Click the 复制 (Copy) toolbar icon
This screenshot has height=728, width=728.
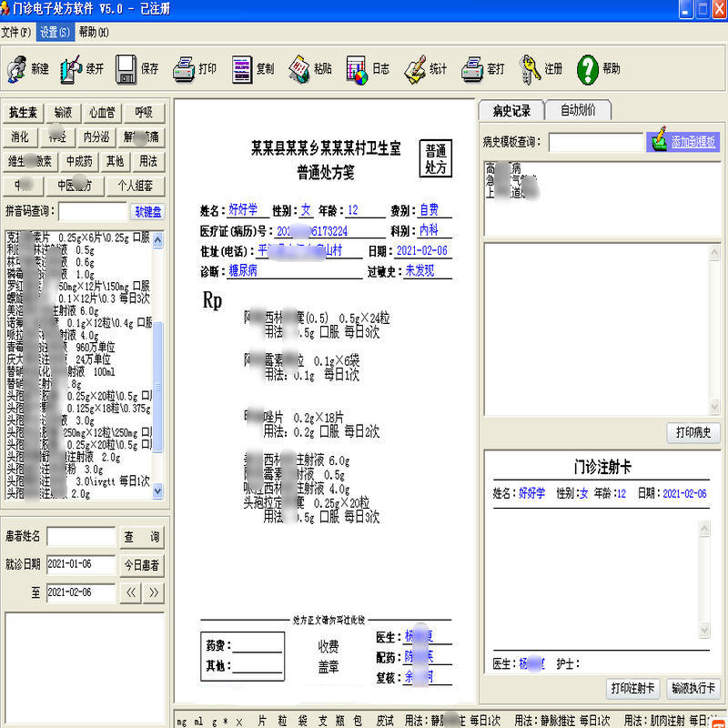pos(241,68)
